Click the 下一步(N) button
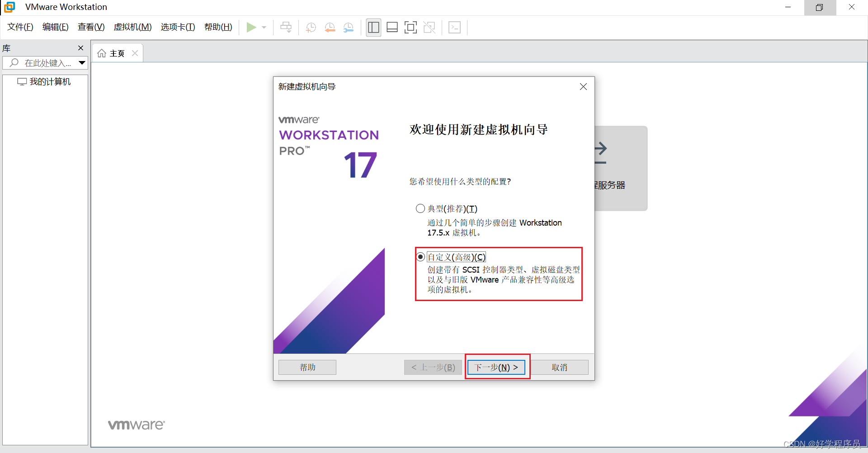Screen dimensions: 868x453 [x=496, y=367]
